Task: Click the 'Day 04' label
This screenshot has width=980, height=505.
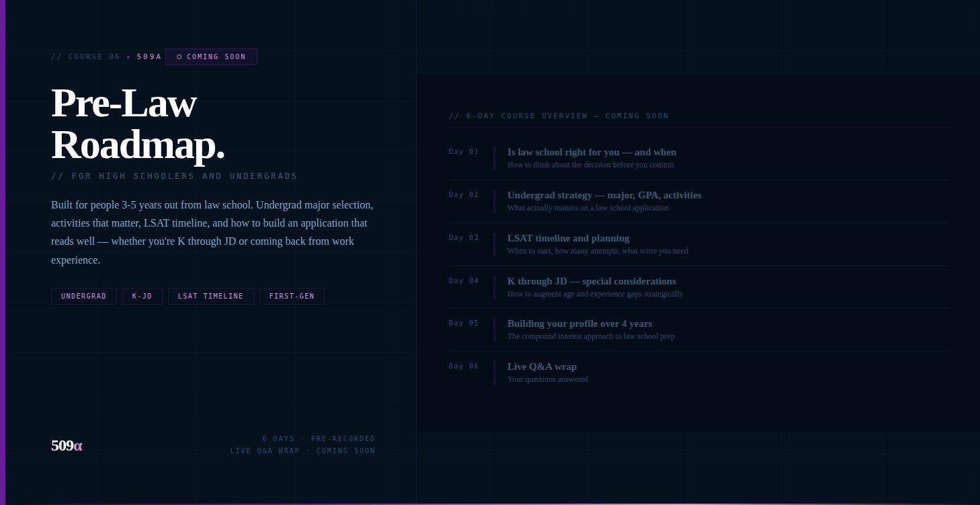Action: click(464, 281)
